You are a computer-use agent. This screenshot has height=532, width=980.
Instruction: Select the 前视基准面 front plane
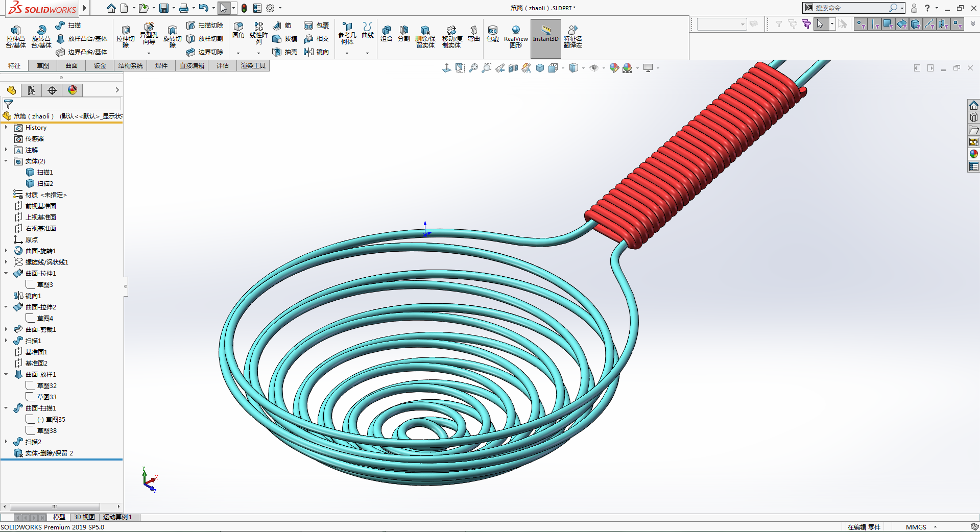[35, 206]
